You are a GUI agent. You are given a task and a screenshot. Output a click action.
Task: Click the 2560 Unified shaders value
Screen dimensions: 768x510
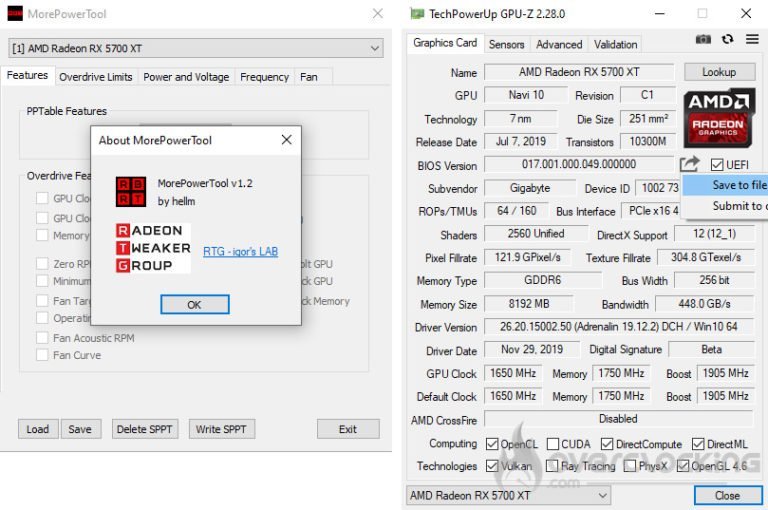[x=536, y=234]
